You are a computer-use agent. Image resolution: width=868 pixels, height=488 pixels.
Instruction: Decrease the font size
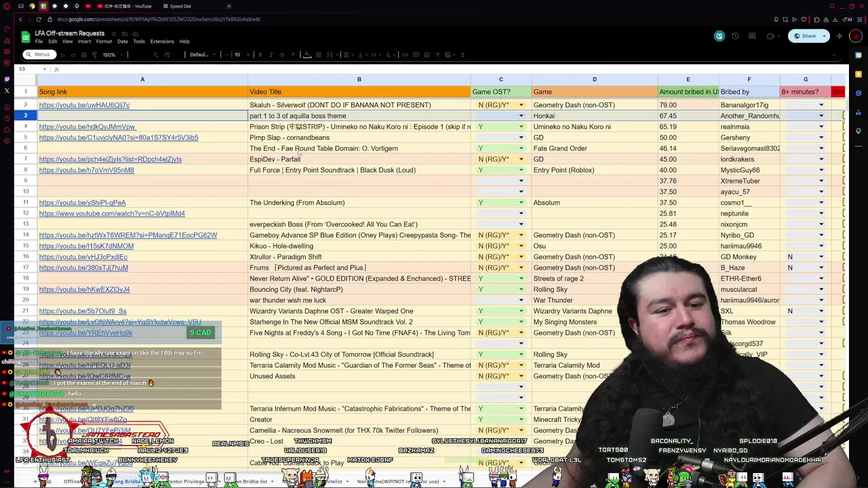point(226,54)
